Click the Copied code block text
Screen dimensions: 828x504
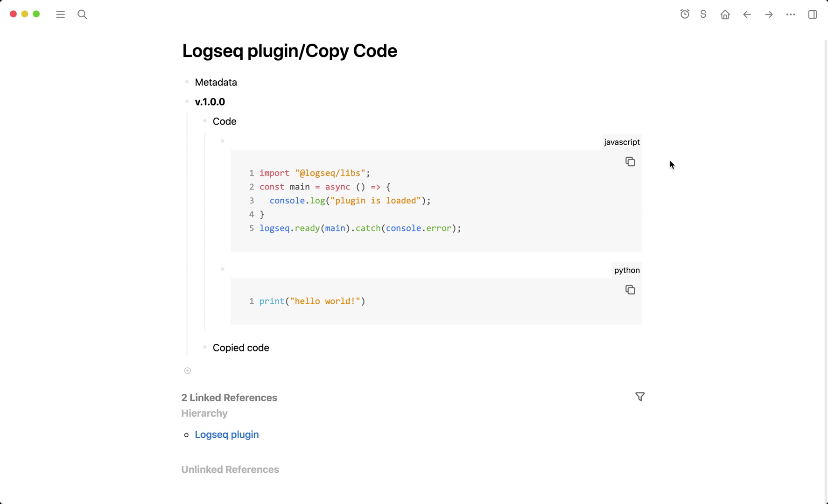coord(241,348)
